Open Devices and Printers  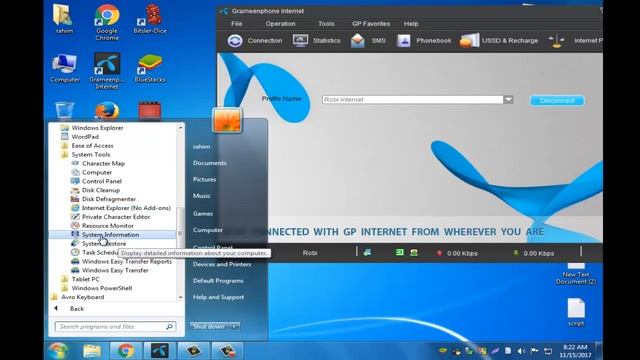tap(222, 264)
